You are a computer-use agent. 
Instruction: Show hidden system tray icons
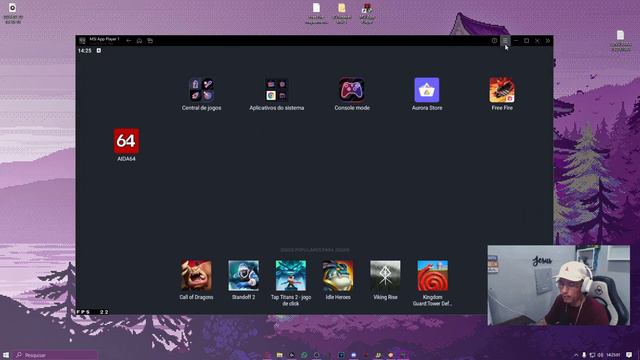[x=576, y=355]
